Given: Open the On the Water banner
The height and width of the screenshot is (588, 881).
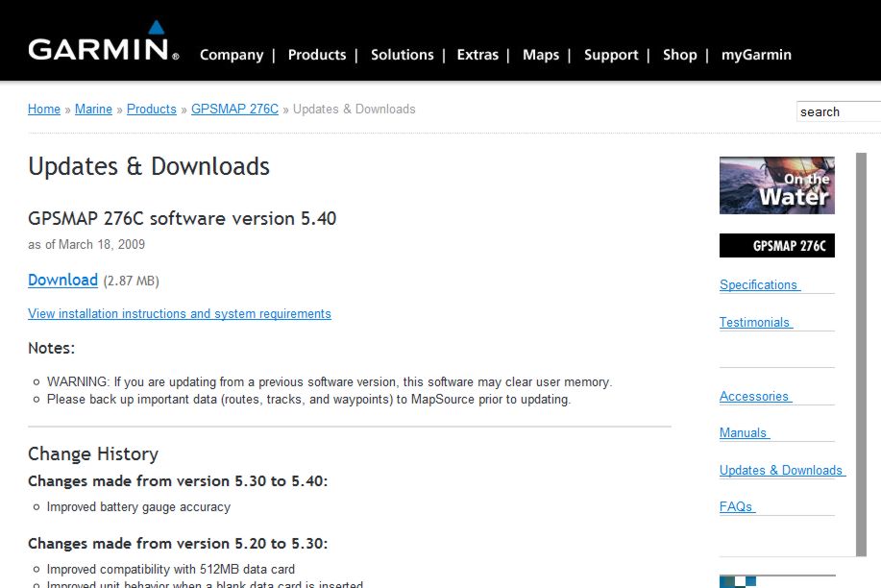Looking at the screenshot, I should click(777, 185).
